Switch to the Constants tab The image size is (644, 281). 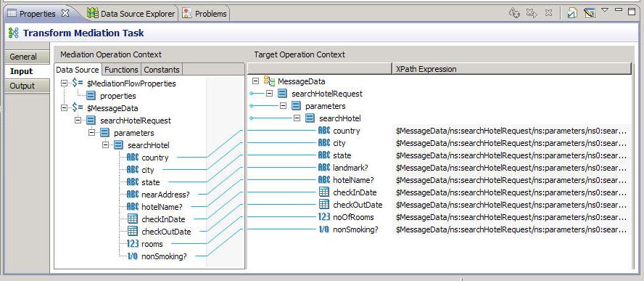162,70
